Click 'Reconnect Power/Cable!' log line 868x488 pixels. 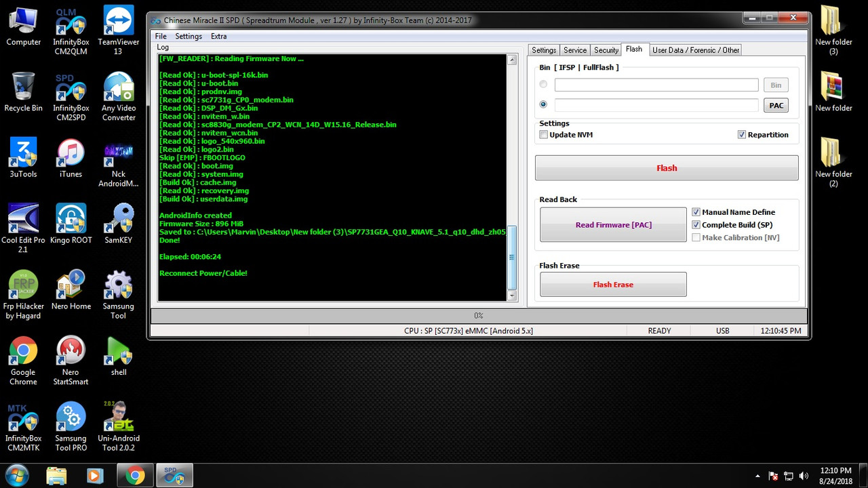click(x=203, y=273)
